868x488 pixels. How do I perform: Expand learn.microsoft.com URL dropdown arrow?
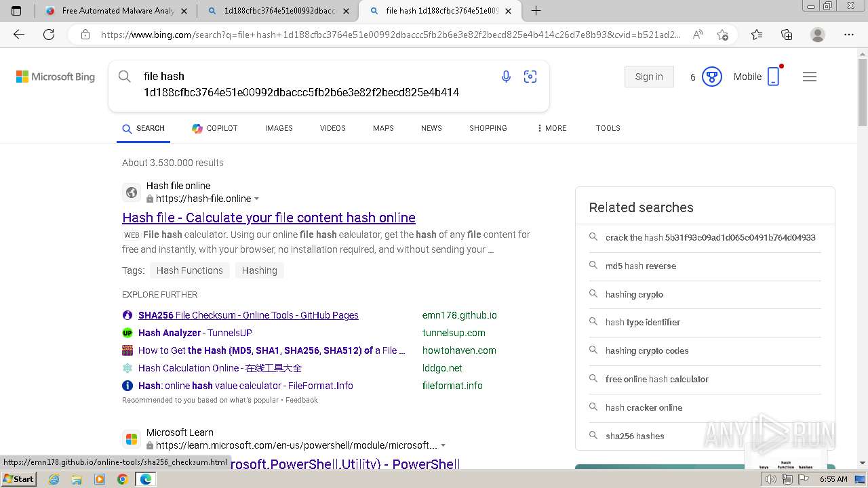pos(443,445)
